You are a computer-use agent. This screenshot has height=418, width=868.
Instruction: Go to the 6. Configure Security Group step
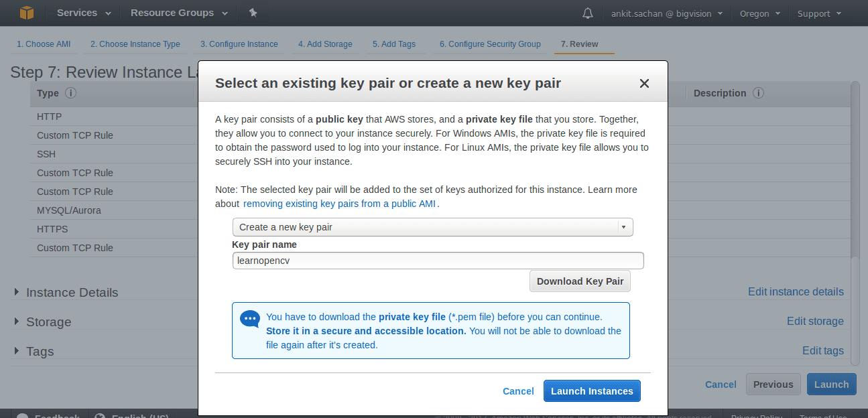[x=490, y=44]
